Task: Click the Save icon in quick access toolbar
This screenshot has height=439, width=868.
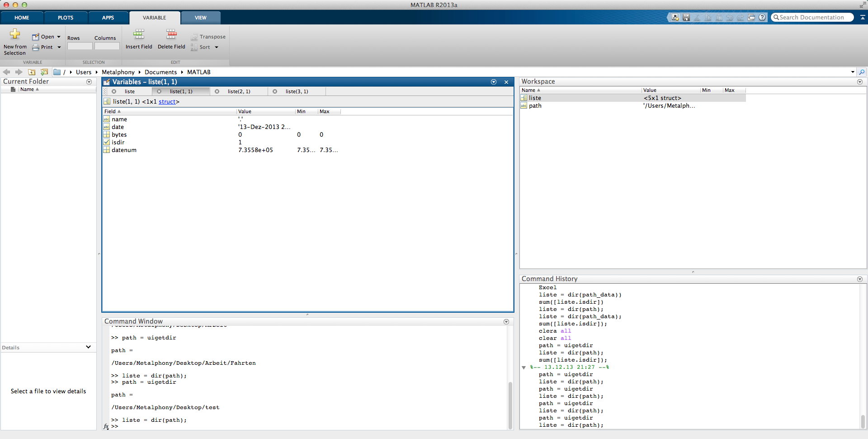Action: click(686, 18)
